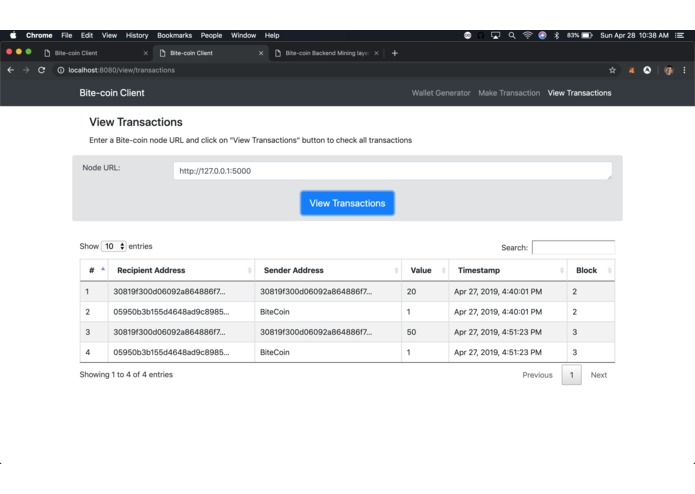
Task: Open View Transactions nav link
Action: click(x=579, y=93)
